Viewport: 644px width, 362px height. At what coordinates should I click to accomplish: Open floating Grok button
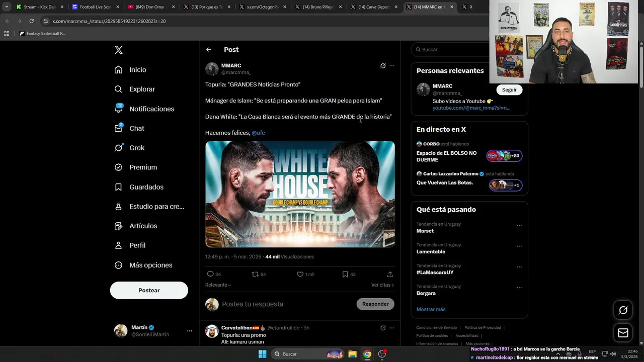[623, 310]
